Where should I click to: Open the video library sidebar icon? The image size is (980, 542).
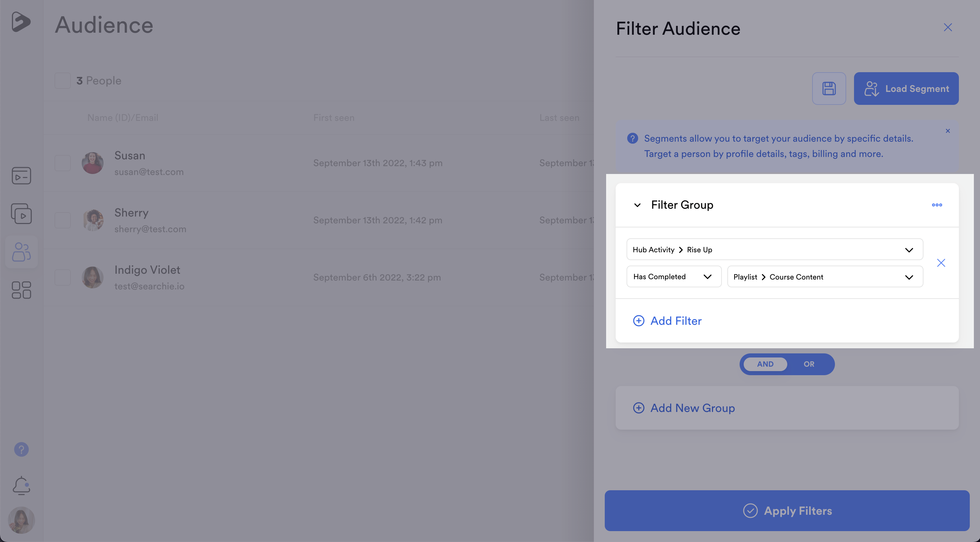21,214
